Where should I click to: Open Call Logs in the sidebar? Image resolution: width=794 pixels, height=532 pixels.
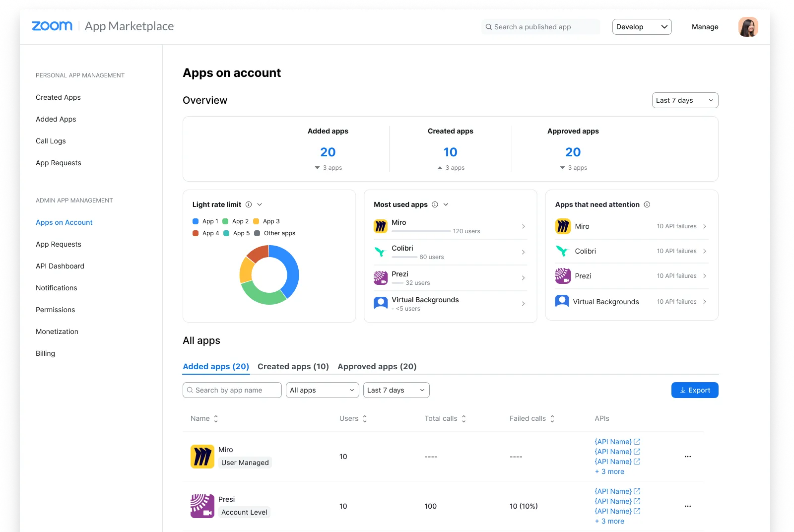coord(51,141)
